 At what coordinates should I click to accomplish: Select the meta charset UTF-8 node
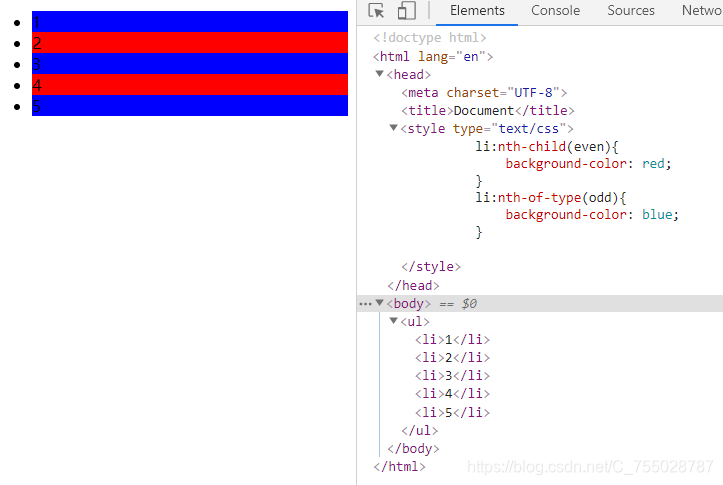[x=484, y=93]
